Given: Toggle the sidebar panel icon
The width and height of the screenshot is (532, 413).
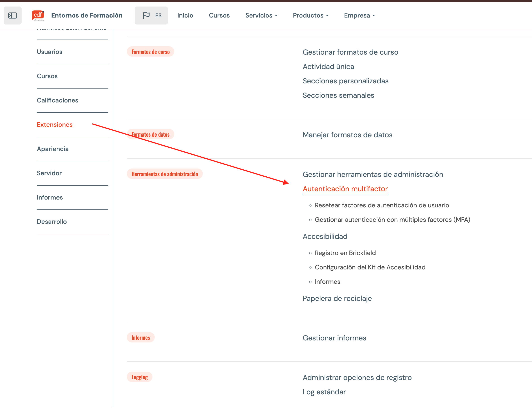Looking at the screenshot, I should pos(12,15).
